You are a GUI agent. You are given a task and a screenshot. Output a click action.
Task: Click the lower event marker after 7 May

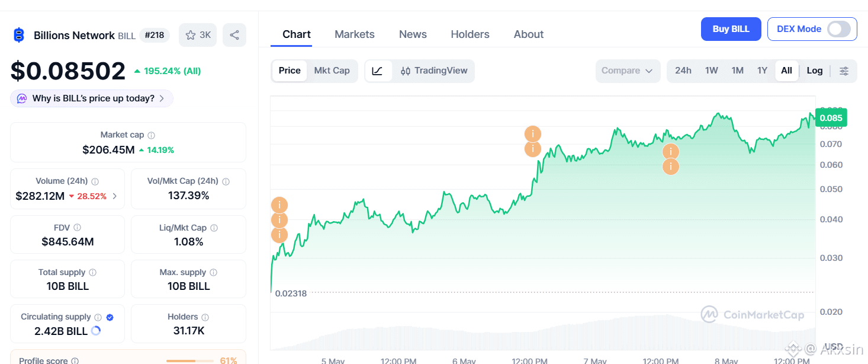[671, 167]
